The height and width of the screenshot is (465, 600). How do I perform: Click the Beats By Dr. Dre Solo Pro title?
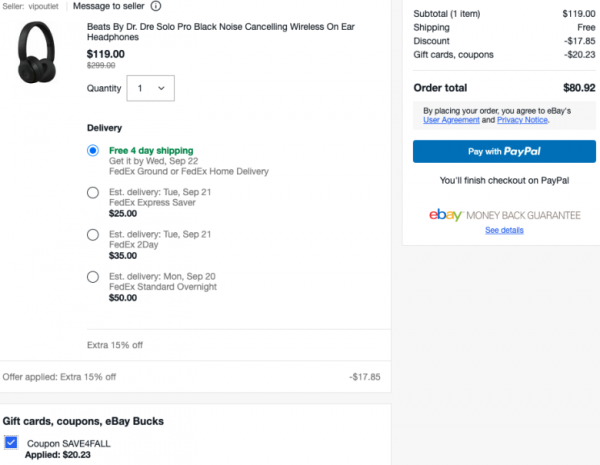[221, 32]
